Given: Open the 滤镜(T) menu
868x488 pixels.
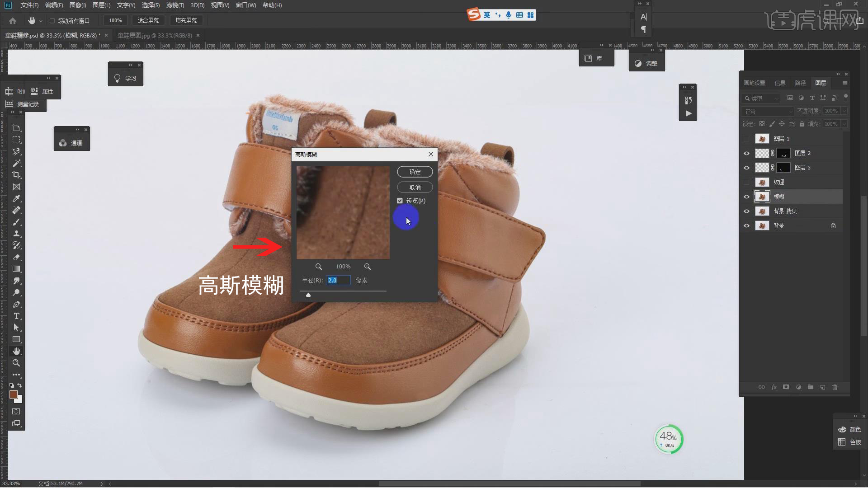Looking at the screenshot, I should 175,5.
